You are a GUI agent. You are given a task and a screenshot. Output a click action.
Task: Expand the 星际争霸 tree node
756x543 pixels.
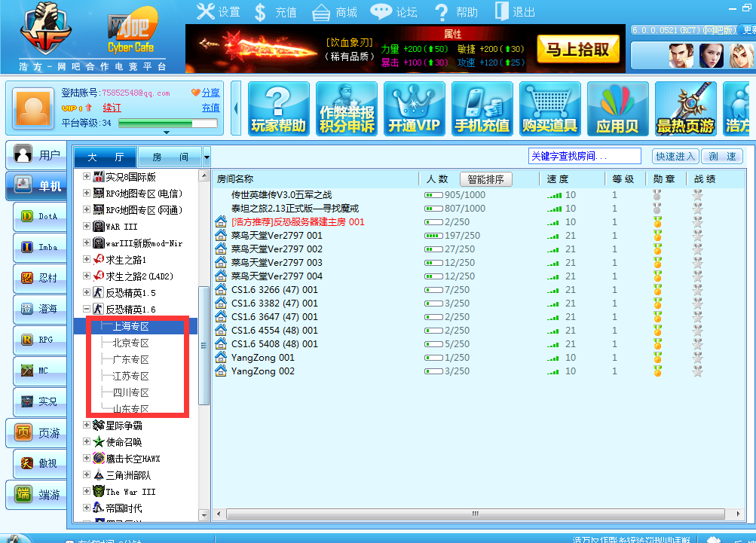click(x=87, y=426)
